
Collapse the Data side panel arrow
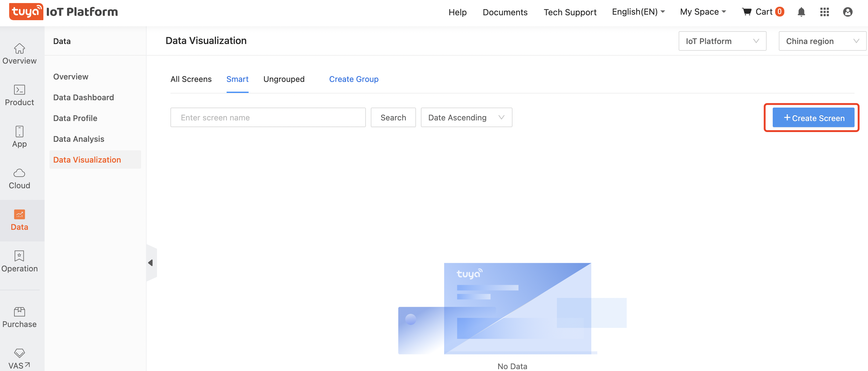point(151,263)
